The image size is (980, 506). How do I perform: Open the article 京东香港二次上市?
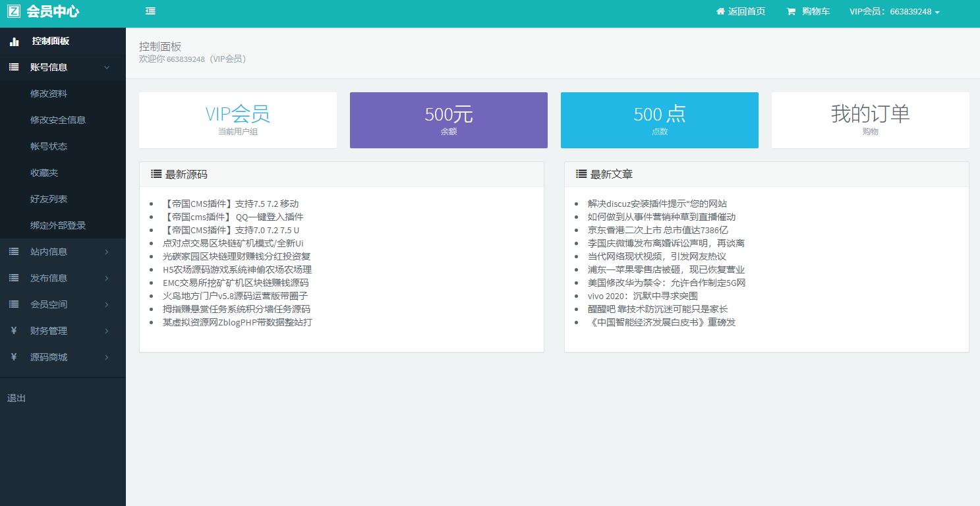pos(658,230)
